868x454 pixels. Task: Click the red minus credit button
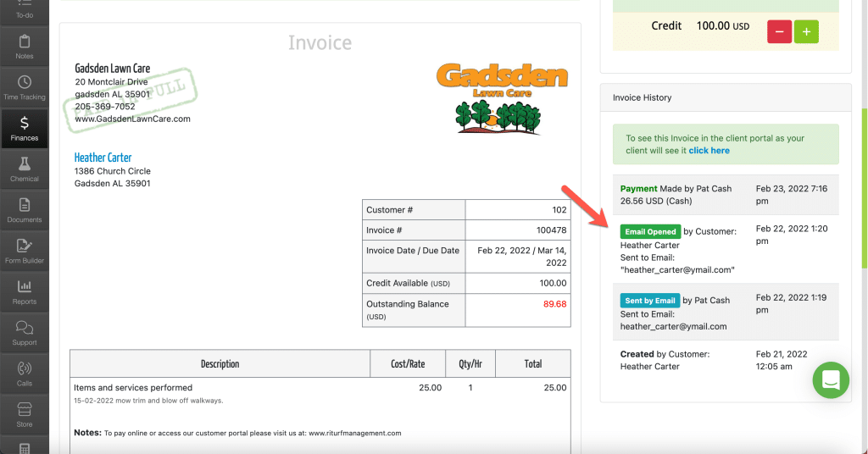779,31
